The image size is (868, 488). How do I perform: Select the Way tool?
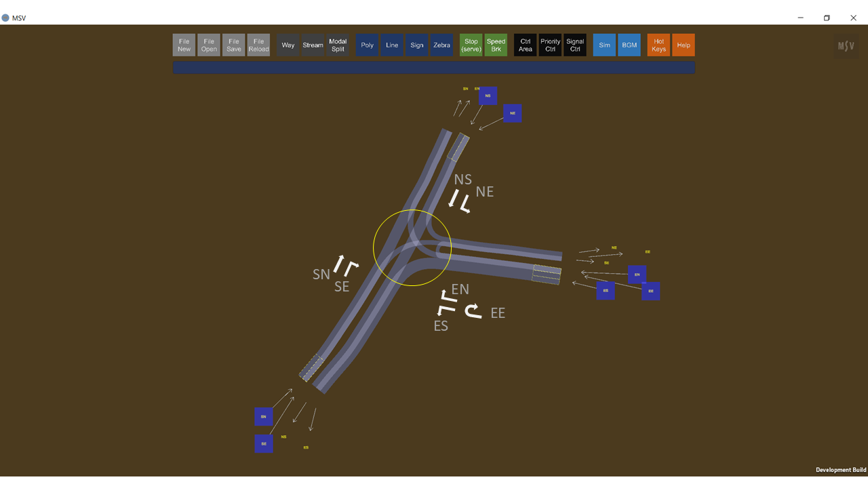(288, 45)
